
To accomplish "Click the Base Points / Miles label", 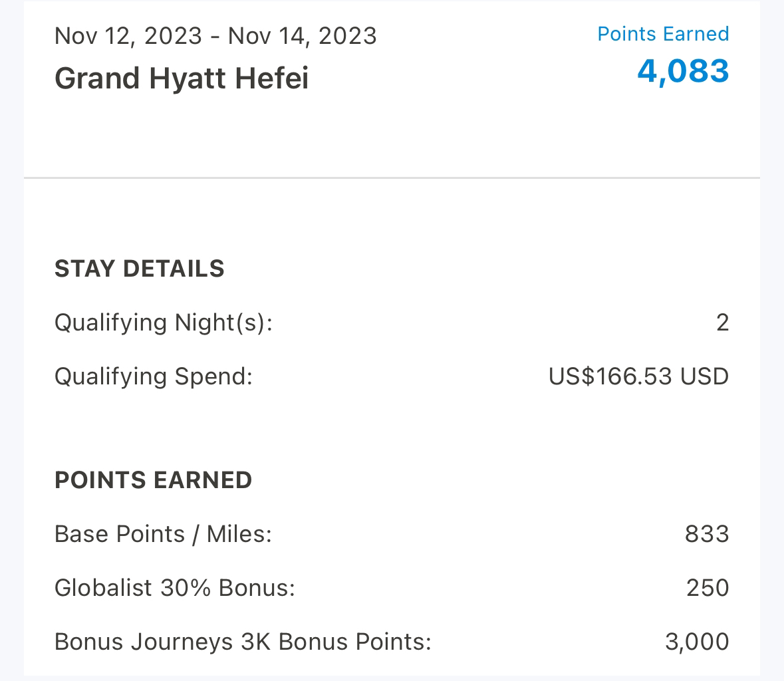I will coord(163,534).
